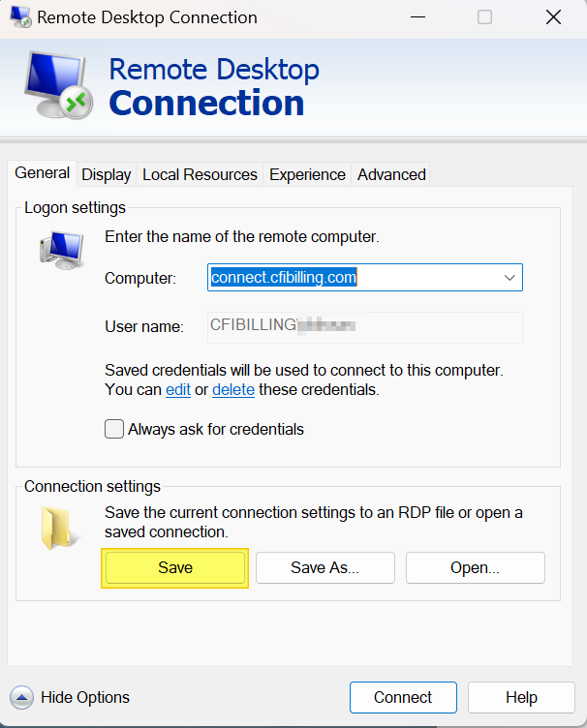
Task: Click the Open... button
Action: click(475, 568)
